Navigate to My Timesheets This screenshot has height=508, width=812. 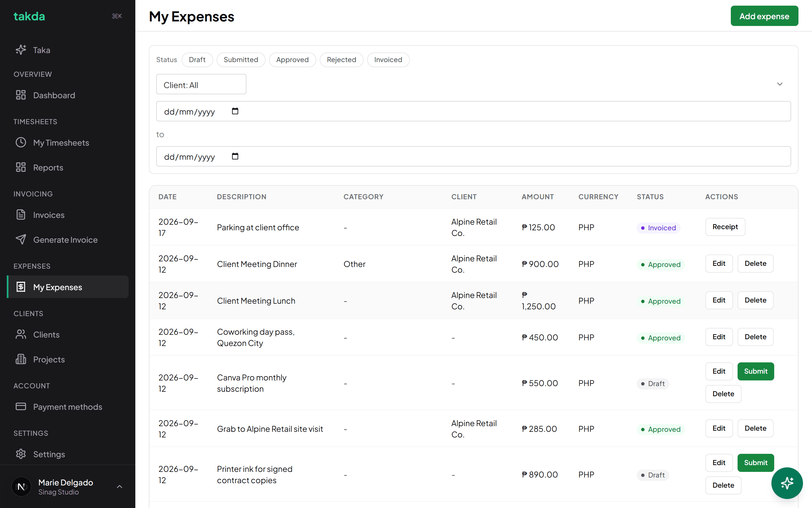click(x=67, y=143)
